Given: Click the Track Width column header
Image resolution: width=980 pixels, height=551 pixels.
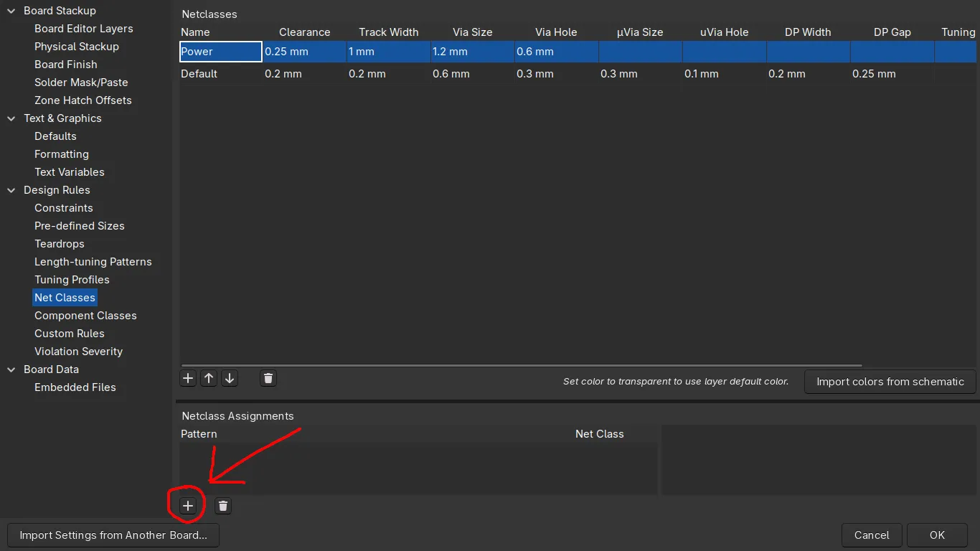Looking at the screenshot, I should click(388, 32).
